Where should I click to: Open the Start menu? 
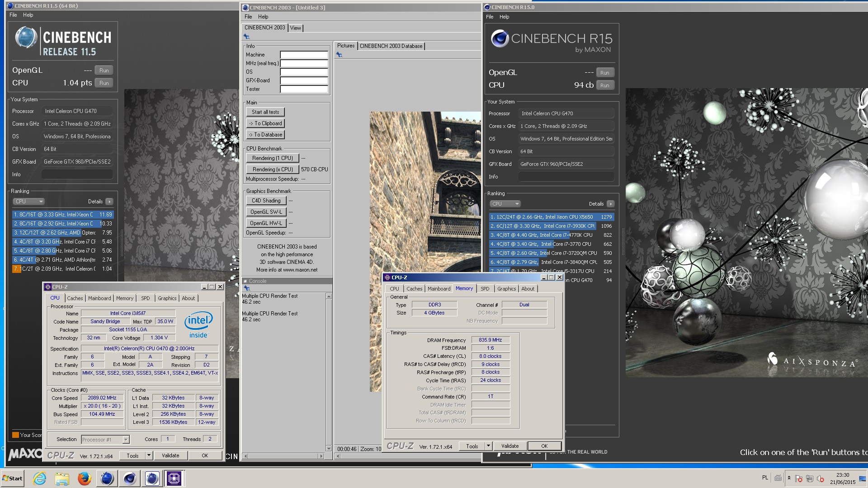[13, 479]
